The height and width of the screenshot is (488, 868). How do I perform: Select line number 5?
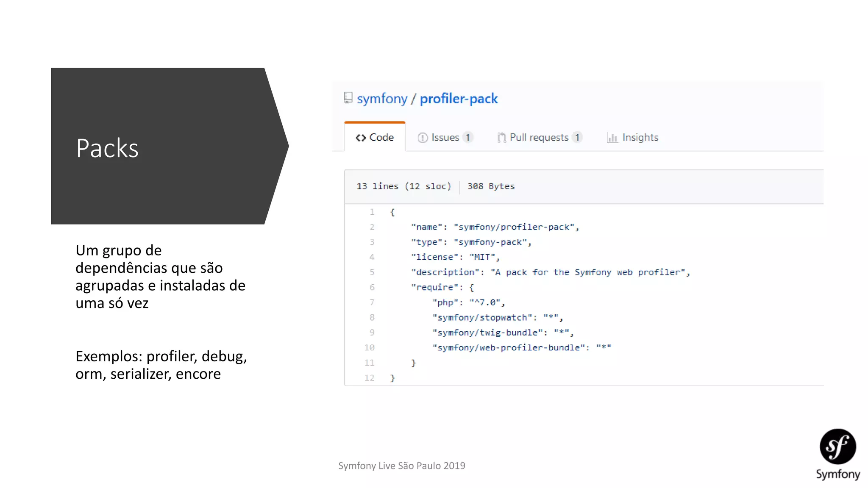(372, 272)
